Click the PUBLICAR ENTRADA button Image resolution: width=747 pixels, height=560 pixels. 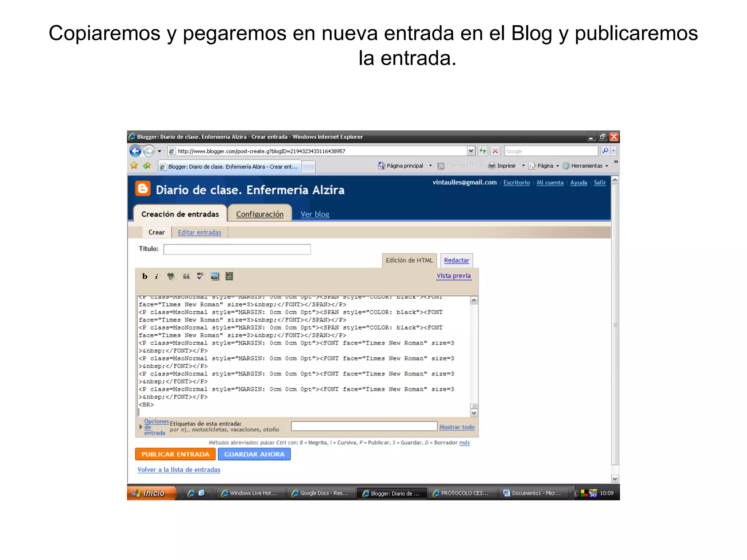pos(175,454)
